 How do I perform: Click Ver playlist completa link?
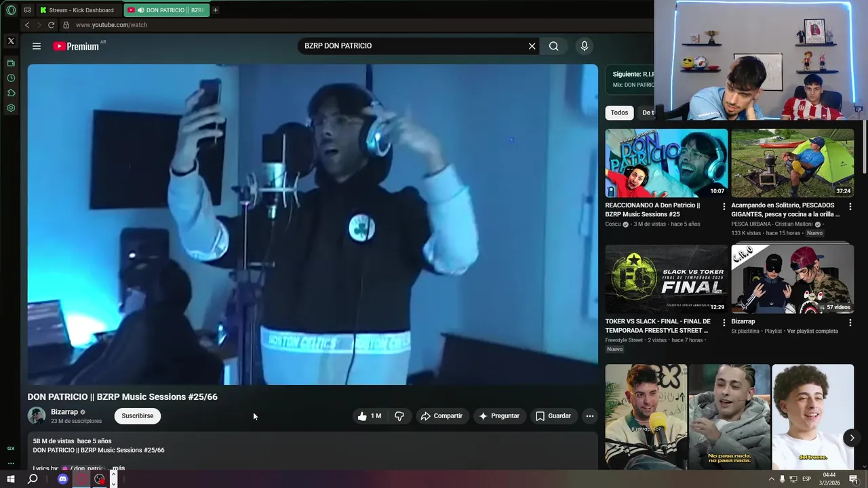click(x=812, y=331)
